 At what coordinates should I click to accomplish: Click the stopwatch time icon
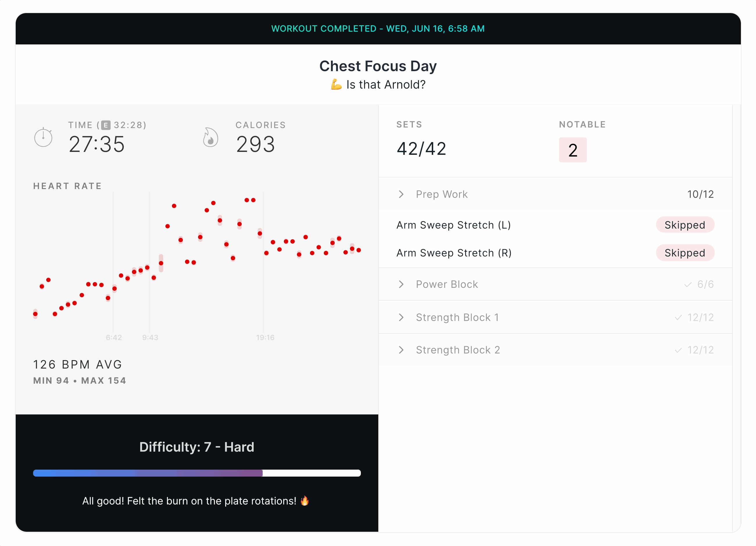coord(43,137)
